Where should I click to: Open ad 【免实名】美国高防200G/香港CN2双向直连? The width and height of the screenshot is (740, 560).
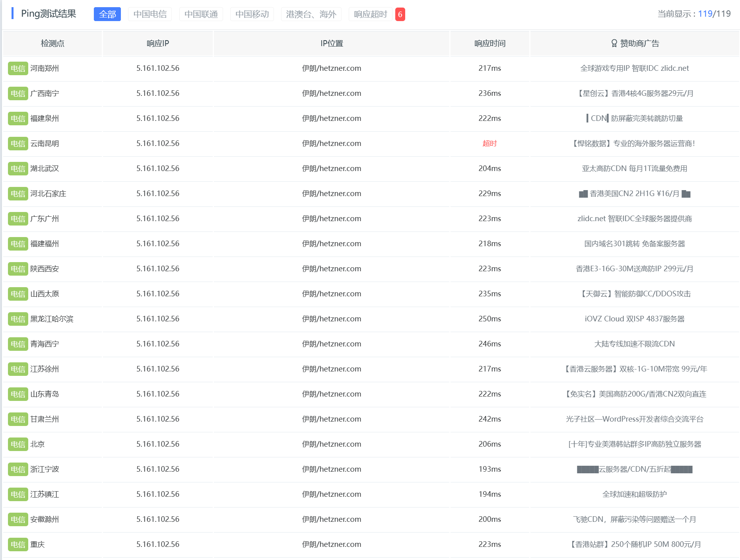[635, 394]
